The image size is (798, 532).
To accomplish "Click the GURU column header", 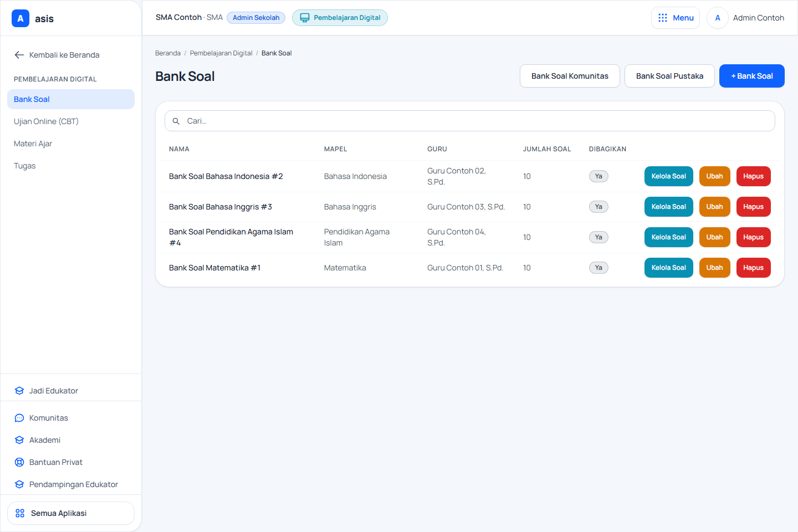I will 437,149.
